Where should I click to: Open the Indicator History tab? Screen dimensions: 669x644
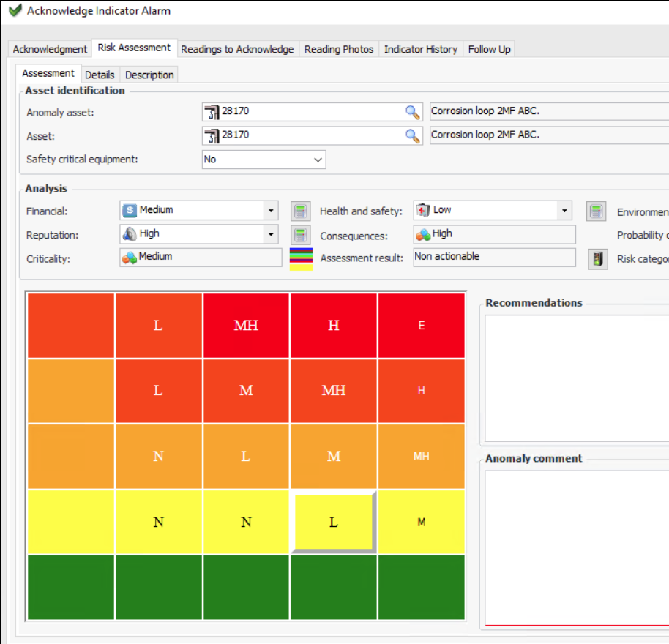tap(420, 49)
